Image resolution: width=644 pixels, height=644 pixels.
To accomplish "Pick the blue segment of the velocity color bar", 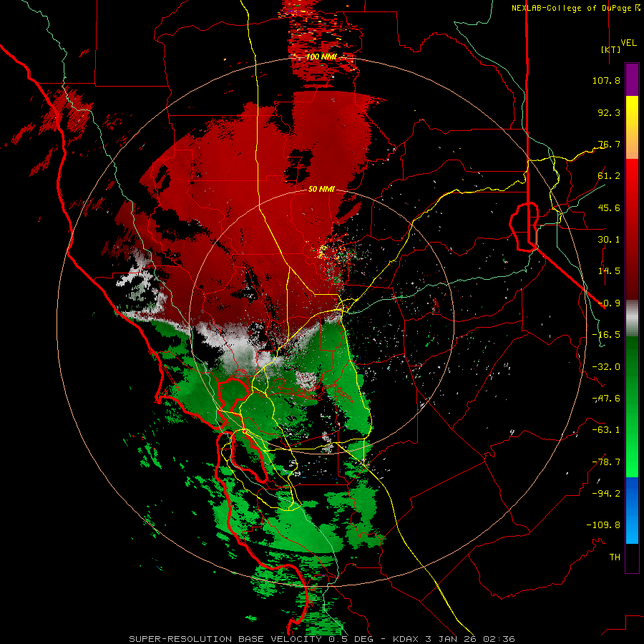I will point(632,510).
